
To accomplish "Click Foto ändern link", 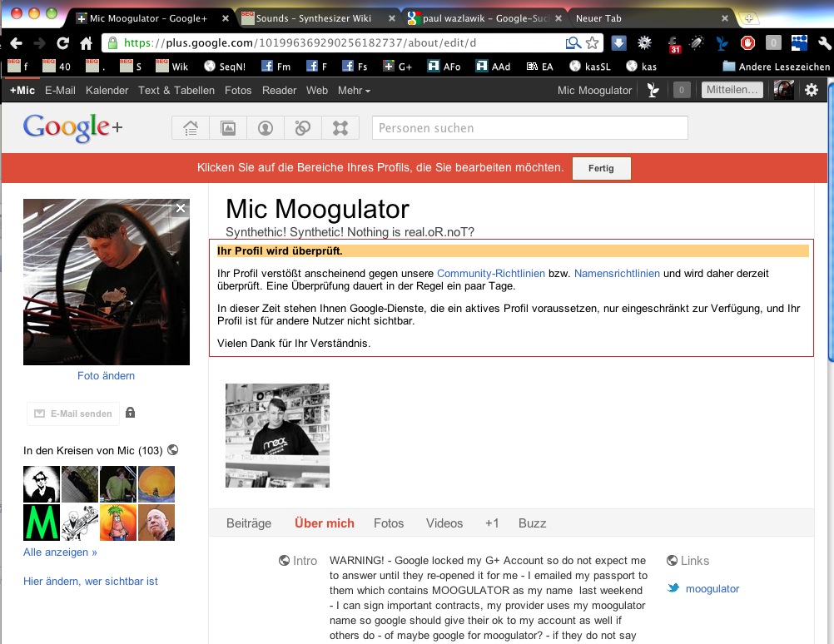I will click(x=106, y=375).
